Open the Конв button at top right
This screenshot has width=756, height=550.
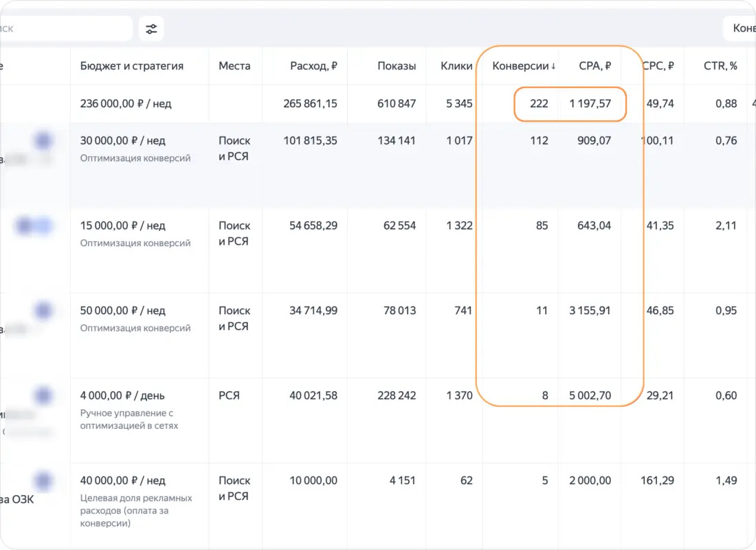tap(740, 28)
